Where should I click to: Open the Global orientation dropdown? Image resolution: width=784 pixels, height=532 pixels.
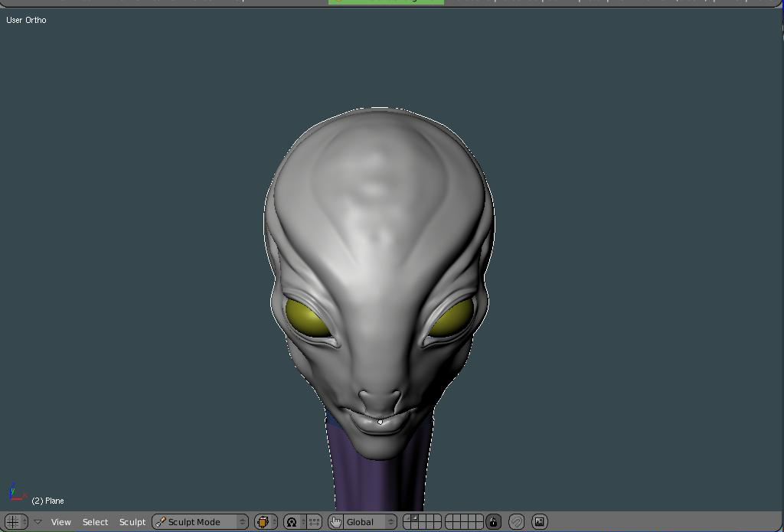tap(370, 522)
